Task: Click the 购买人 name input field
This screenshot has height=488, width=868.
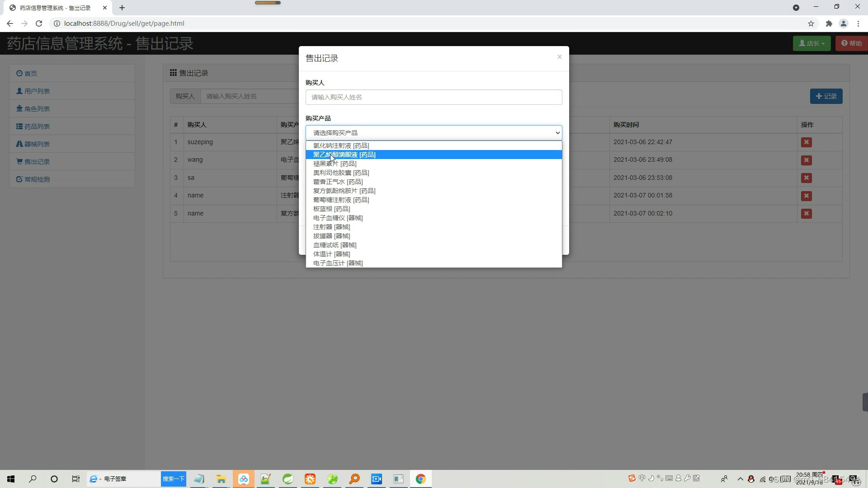Action: click(434, 97)
